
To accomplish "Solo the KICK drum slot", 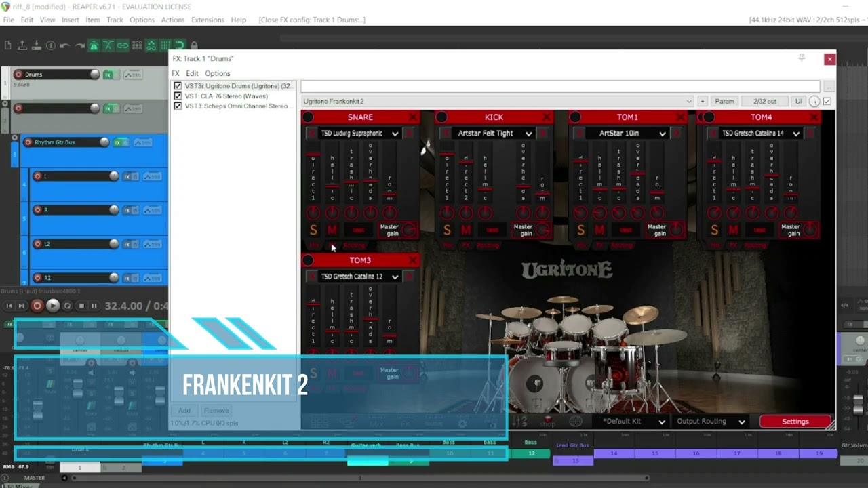I will pyautogui.click(x=447, y=230).
